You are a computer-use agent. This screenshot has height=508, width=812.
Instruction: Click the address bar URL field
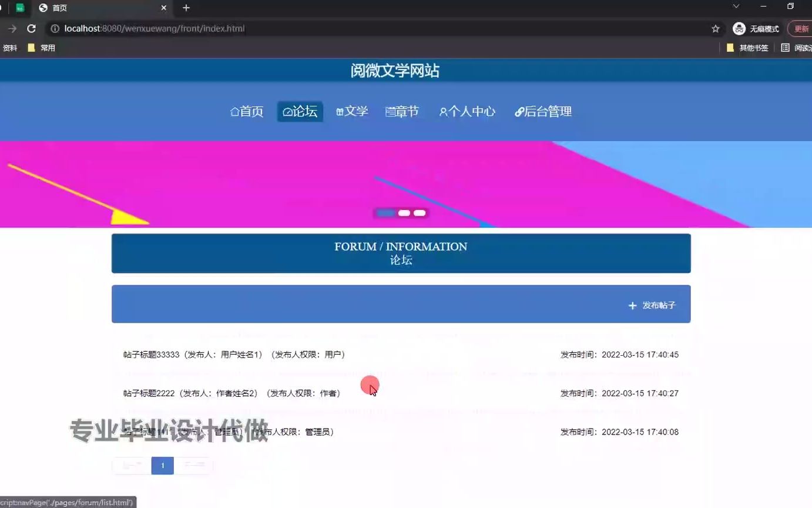[x=376, y=29]
